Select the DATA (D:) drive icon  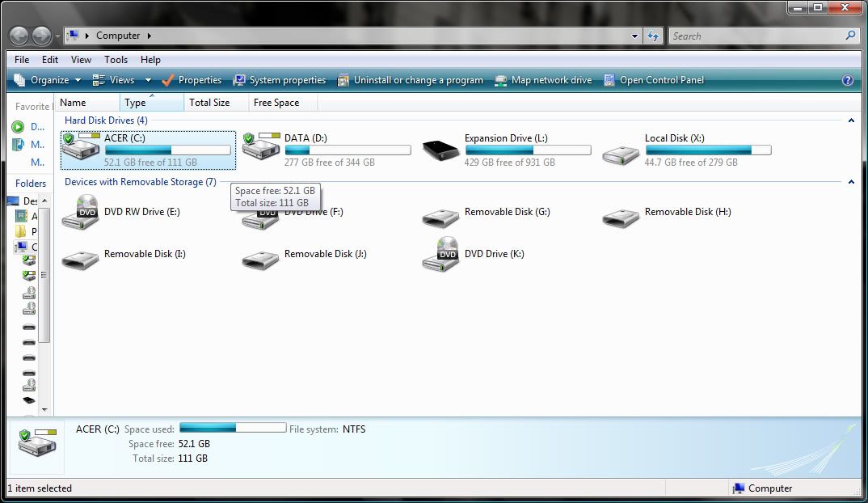[261, 147]
